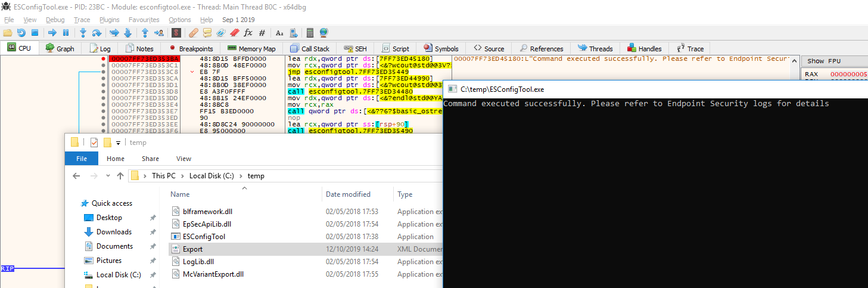The width and height of the screenshot is (868, 288).
Task: Open the Functions fx icon
Action: tap(248, 33)
